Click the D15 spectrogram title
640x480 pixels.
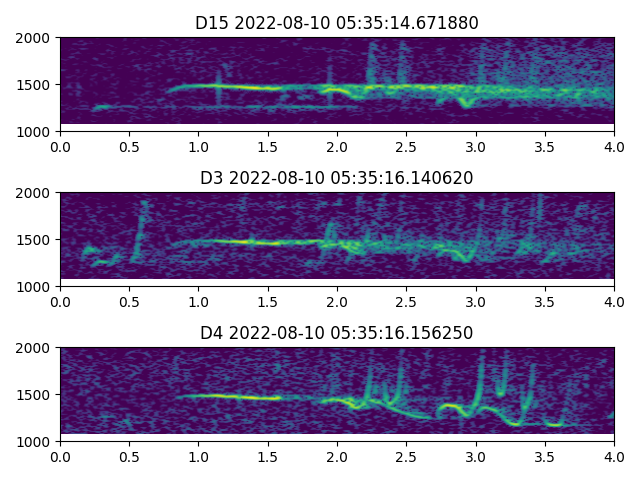click(337, 23)
